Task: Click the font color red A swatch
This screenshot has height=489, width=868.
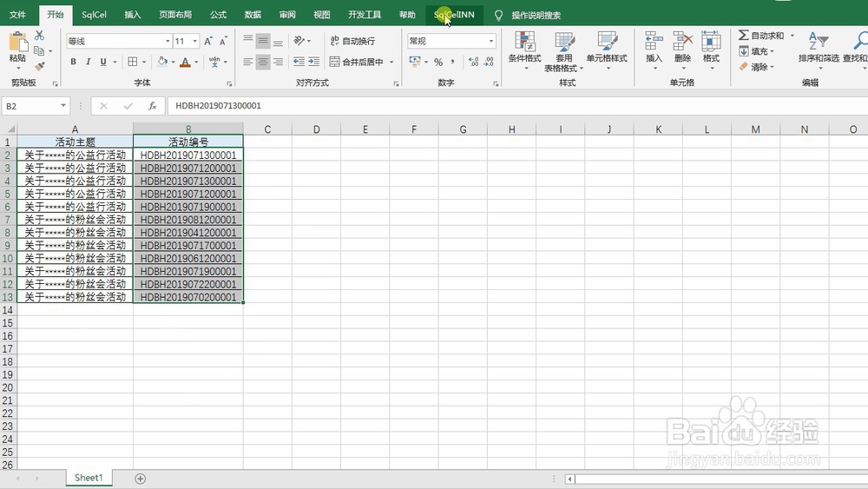Action: 185,62
